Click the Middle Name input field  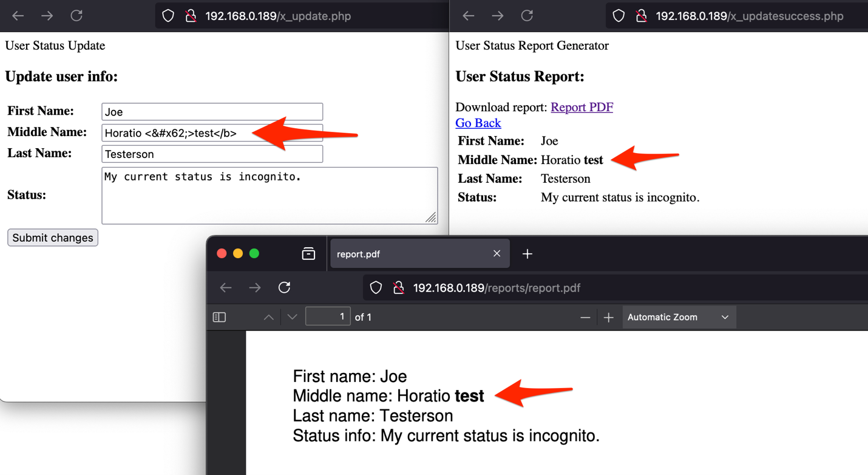(x=212, y=133)
